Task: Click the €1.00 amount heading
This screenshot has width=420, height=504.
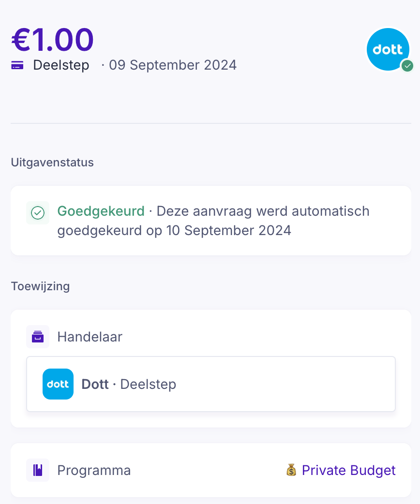Action: pyautogui.click(x=52, y=40)
